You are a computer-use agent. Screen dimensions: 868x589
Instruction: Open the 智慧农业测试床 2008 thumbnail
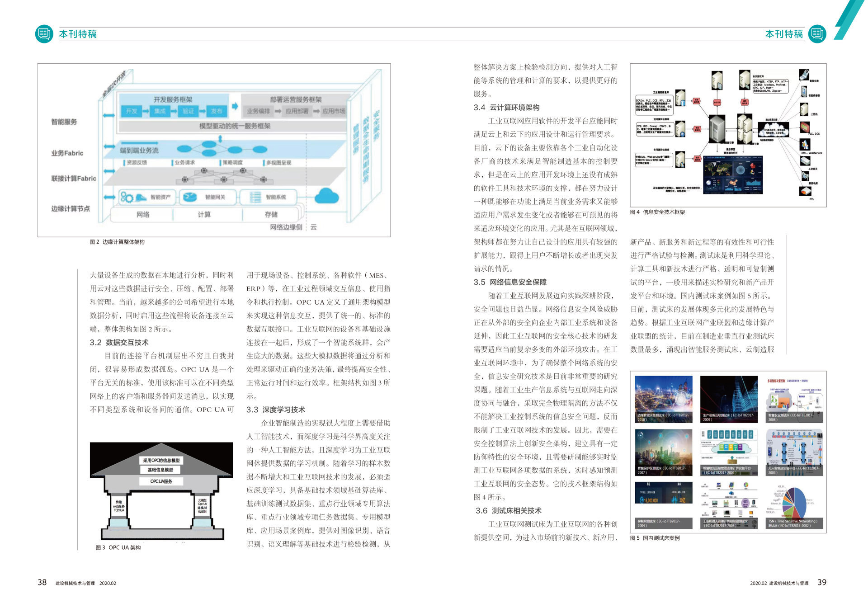coord(794,400)
